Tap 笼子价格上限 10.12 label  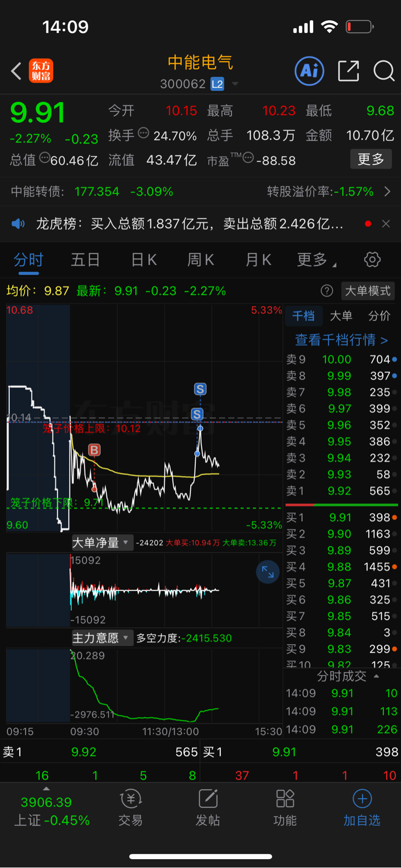point(92,429)
